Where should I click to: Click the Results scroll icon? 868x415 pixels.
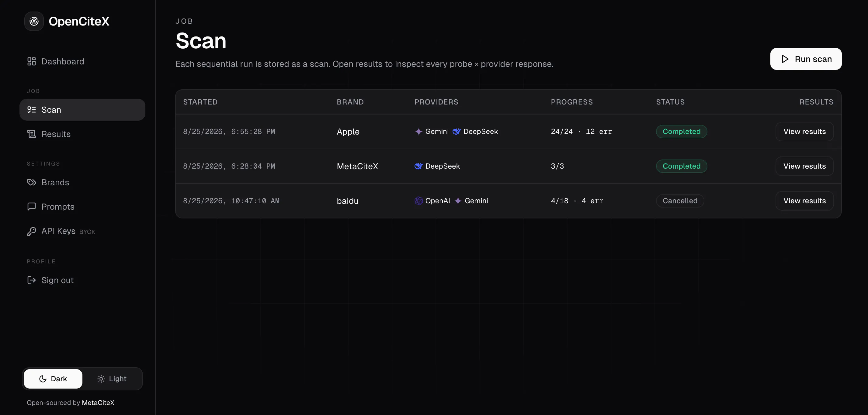point(31,134)
